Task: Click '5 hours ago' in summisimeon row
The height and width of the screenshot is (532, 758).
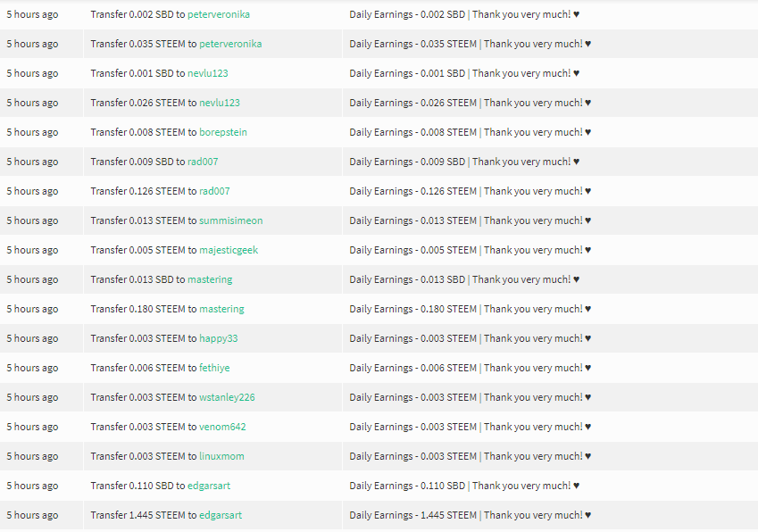Action: [32, 220]
